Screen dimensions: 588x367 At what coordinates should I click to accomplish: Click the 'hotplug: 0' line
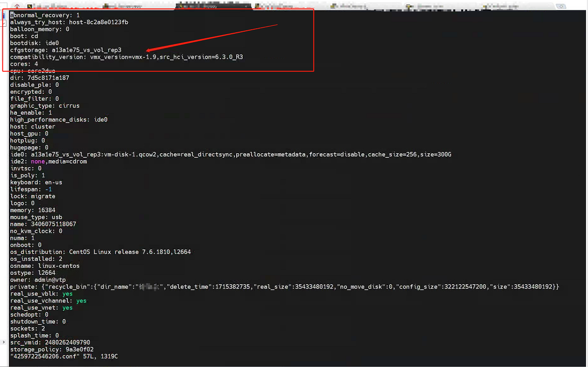click(27, 140)
